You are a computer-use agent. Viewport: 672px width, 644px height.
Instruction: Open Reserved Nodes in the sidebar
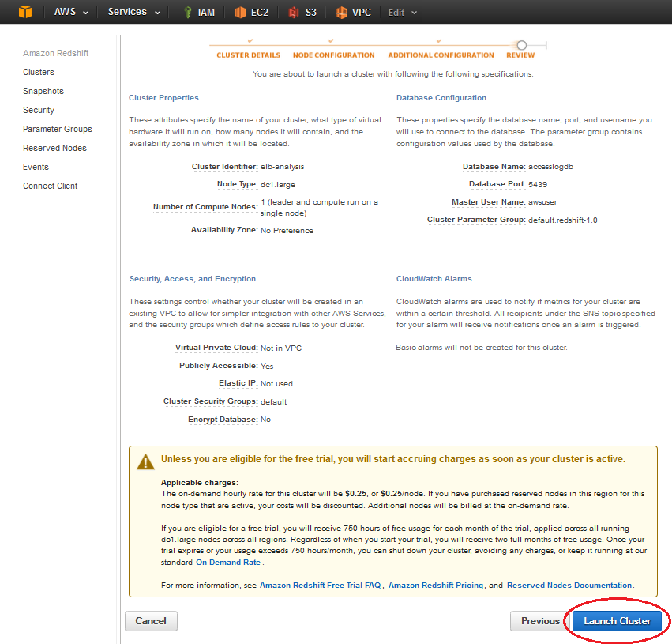[x=54, y=148]
